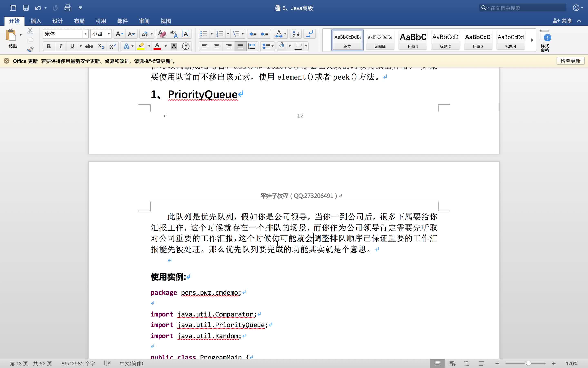Click the Distributed alignment icon

coord(252,46)
